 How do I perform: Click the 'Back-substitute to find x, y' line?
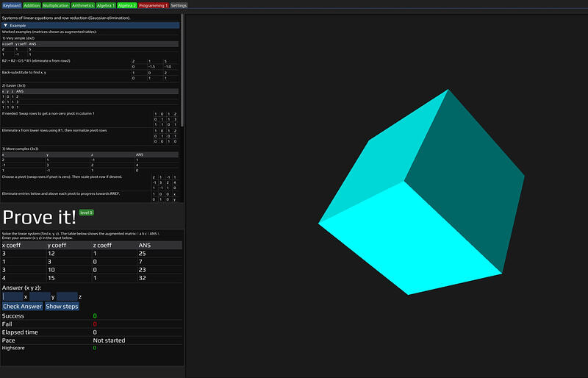click(24, 73)
